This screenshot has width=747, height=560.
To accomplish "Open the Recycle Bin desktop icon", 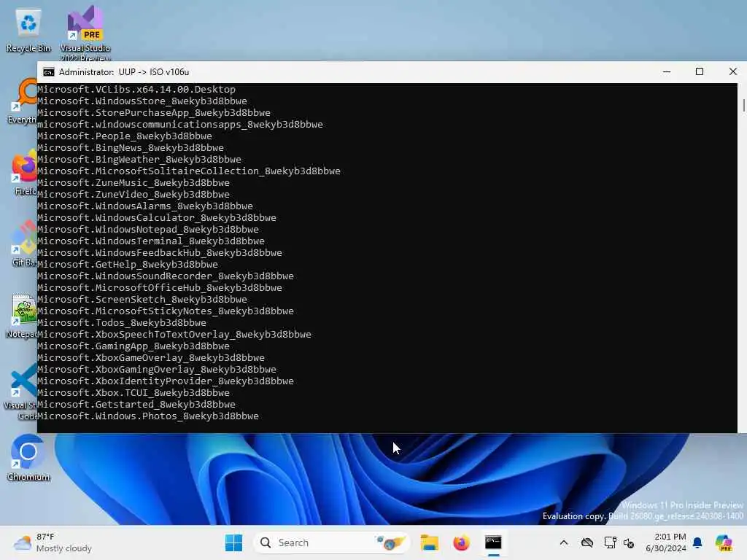I will [28, 29].
